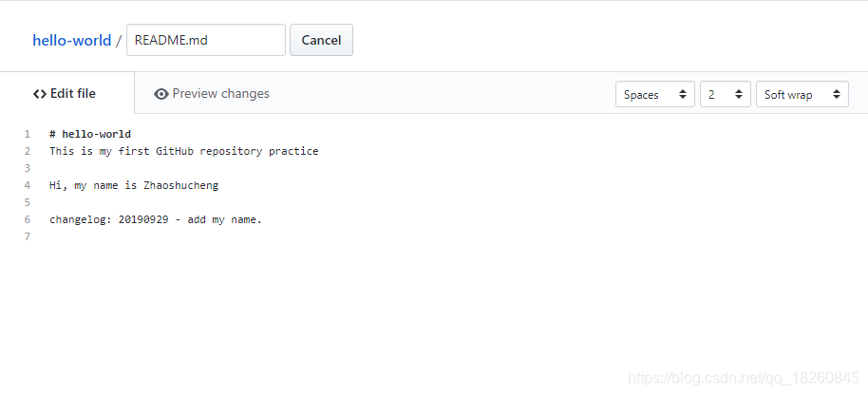Place cursor in 'This is my first GitHub' line
Screen dimensions: 868x395
coord(184,151)
